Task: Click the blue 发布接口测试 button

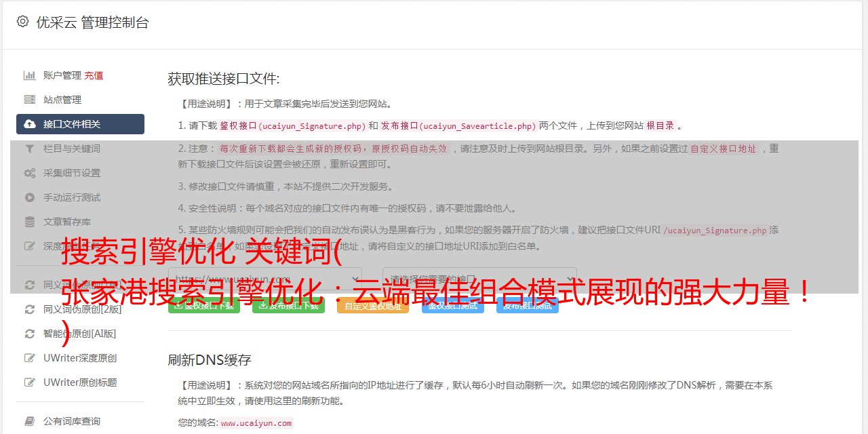Action: [527, 305]
